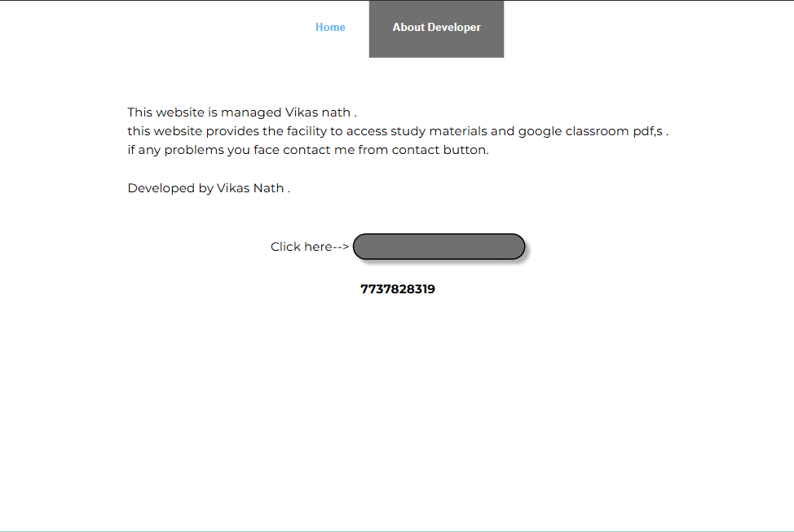Click the line about google classroom pdf,s
The width and height of the screenshot is (794, 532).
coord(398,131)
